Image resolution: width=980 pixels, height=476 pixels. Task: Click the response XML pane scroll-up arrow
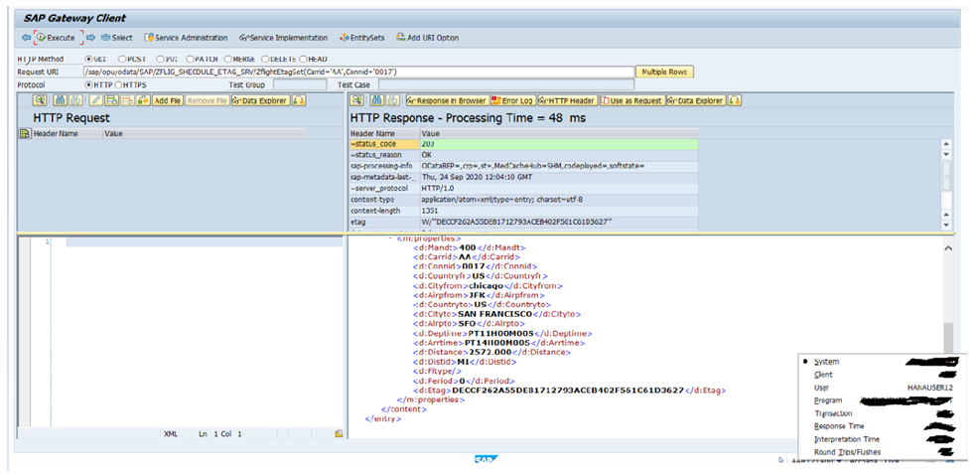tap(947, 248)
